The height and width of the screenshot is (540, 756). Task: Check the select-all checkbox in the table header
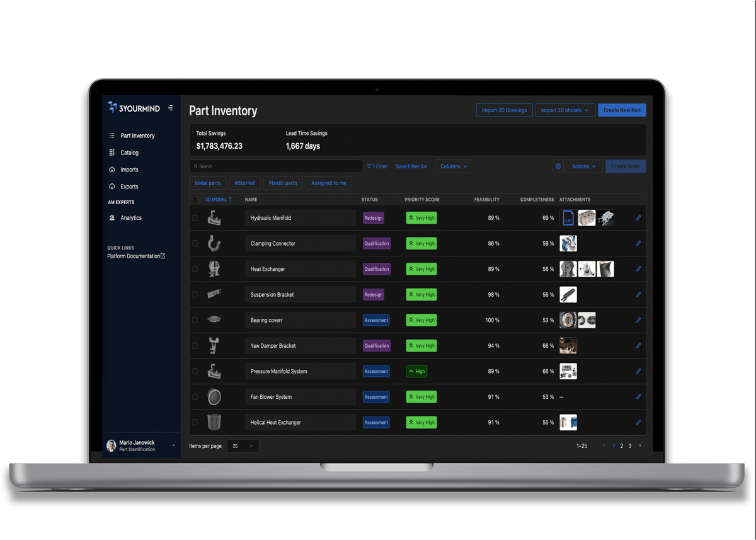point(194,199)
